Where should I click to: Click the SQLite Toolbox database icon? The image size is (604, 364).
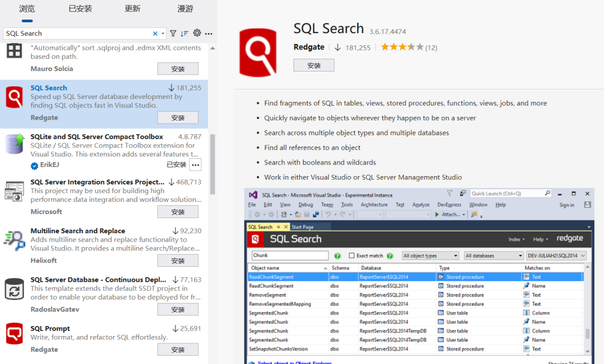click(15, 144)
